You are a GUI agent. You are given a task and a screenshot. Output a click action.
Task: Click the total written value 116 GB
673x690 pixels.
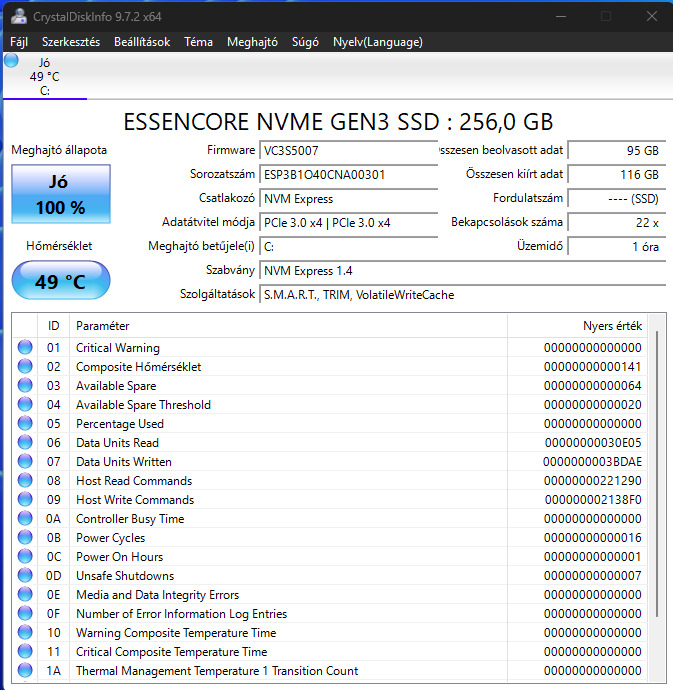617,175
